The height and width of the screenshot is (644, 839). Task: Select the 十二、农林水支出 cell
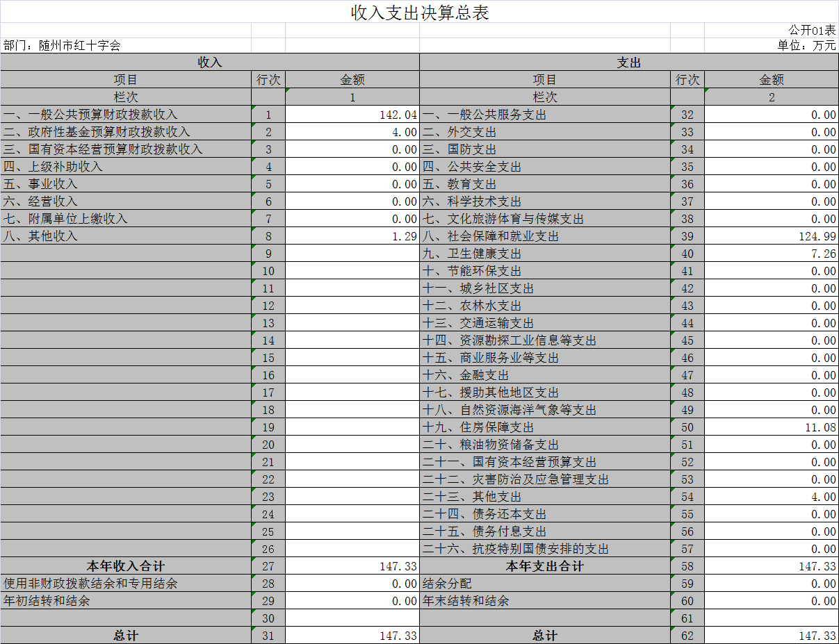click(x=545, y=306)
